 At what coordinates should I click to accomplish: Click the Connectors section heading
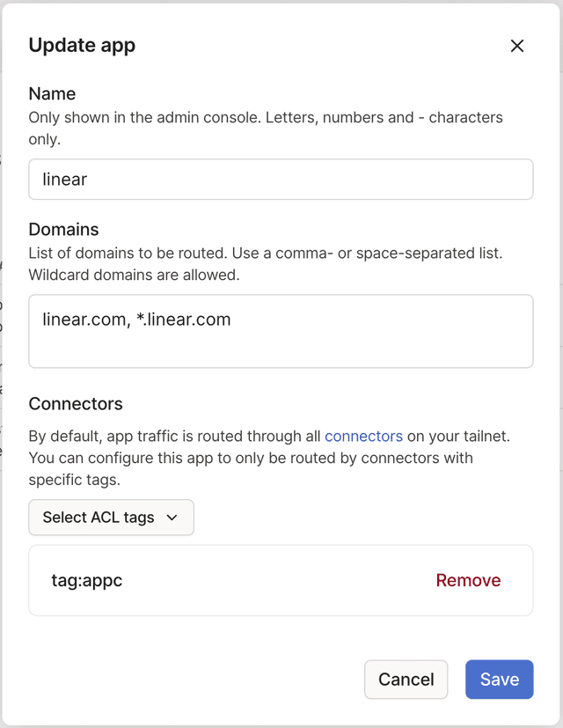pyautogui.click(x=76, y=403)
